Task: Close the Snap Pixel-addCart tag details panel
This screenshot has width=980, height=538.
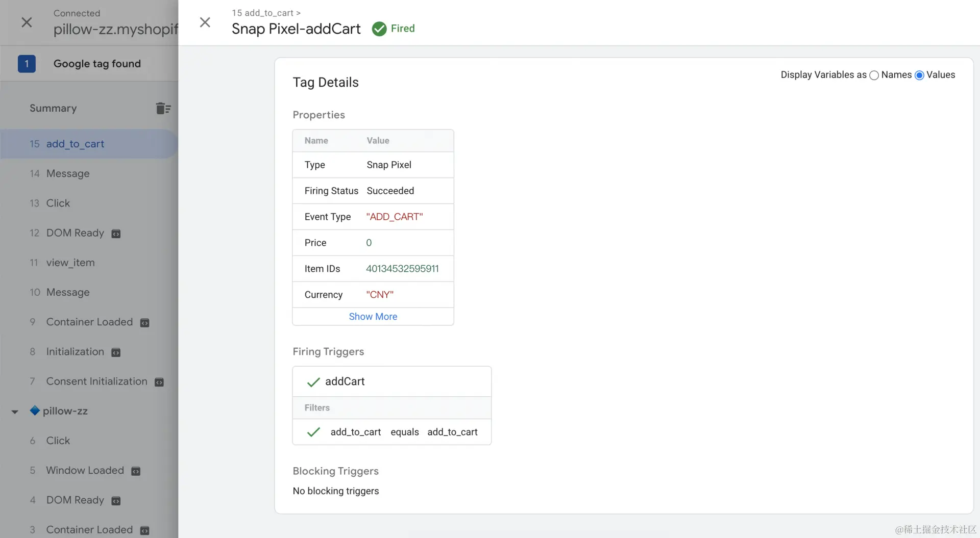Action: coord(205,22)
